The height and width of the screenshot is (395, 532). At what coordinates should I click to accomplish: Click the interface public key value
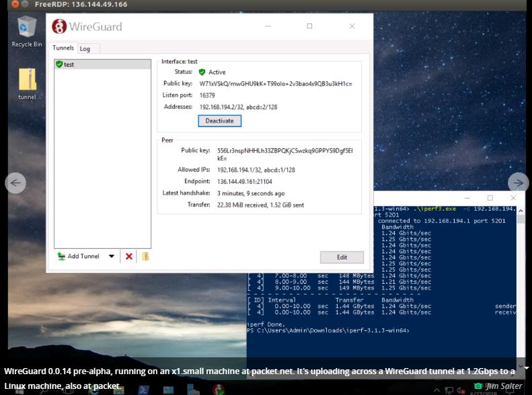click(x=276, y=84)
